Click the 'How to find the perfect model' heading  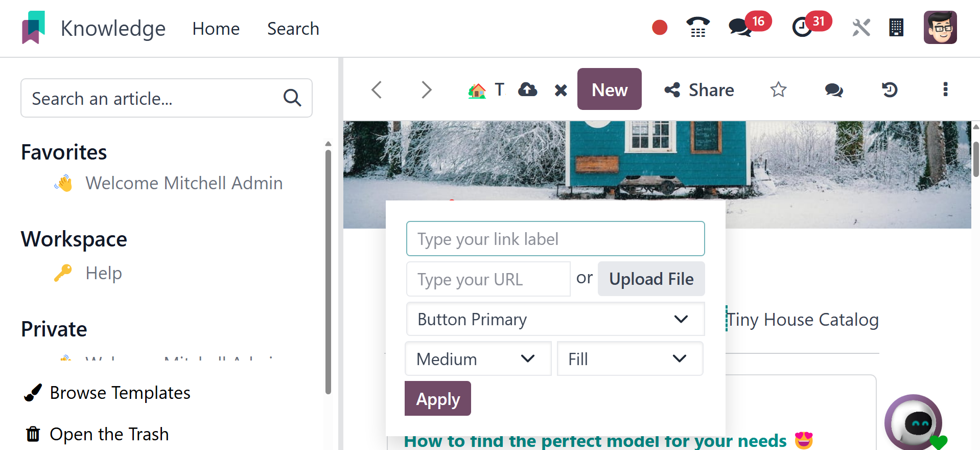(595, 441)
